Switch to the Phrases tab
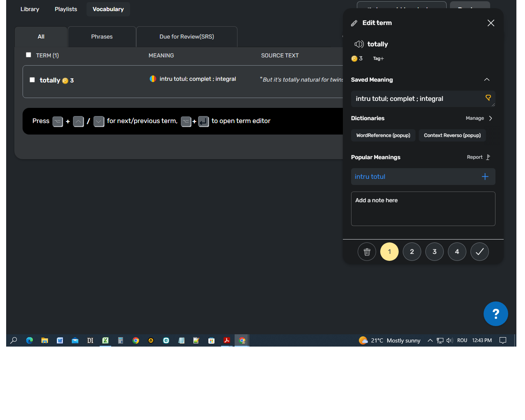525x420 pixels. pos(102,37)
